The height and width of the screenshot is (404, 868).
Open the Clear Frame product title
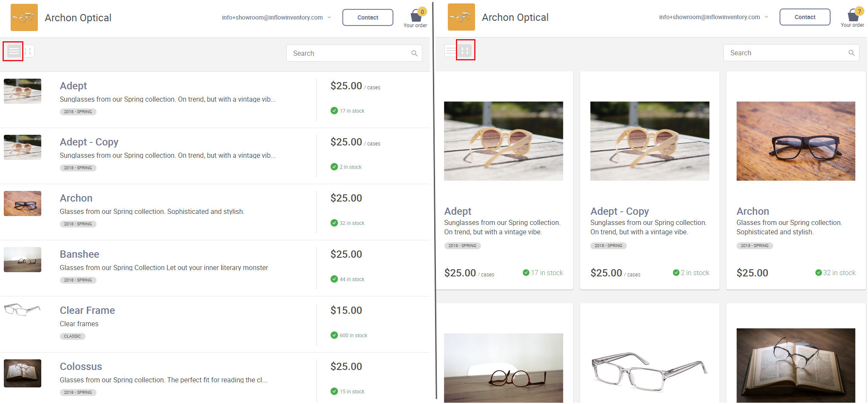87,310
